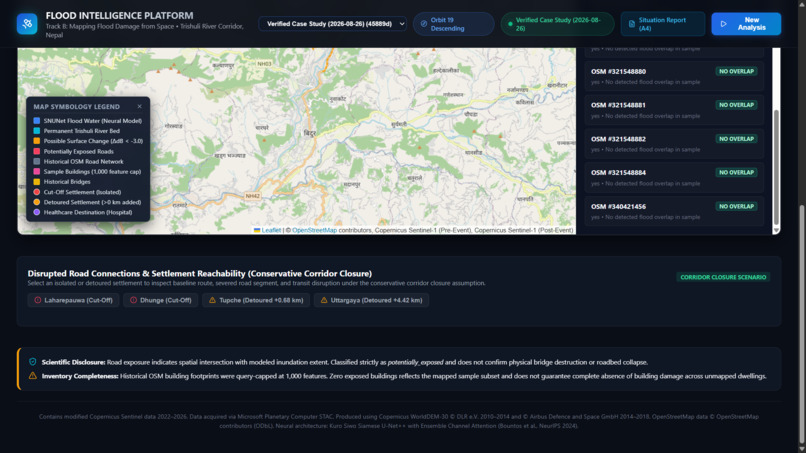The image size is (806, 453).
Task: Open the Leaflet attribution link
Action: [x=271, y=230]
